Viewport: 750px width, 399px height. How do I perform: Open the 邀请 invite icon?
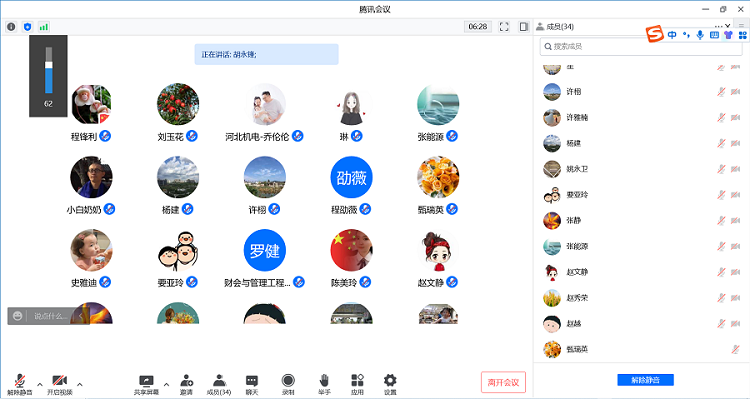coord(186,384)
